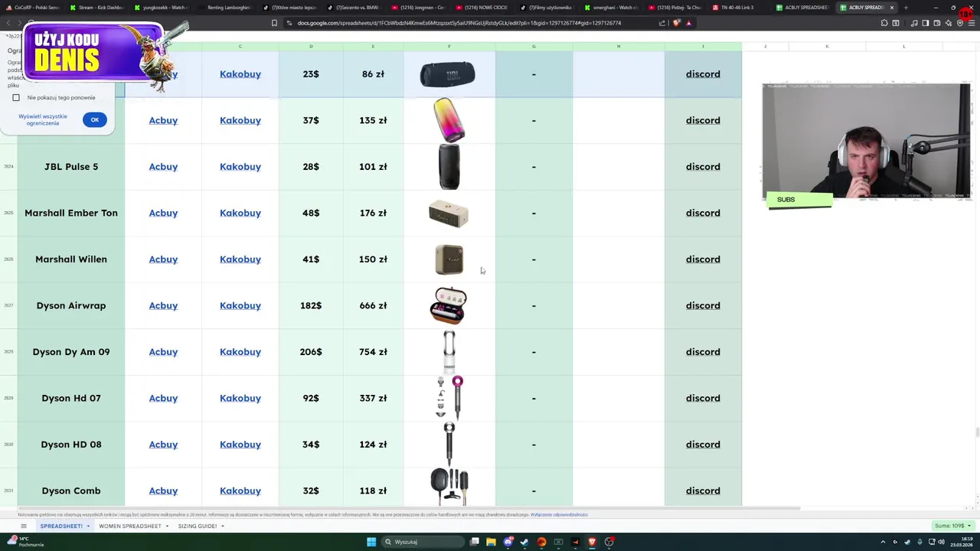The height and width of the screenshot is (551, 980).
Task: Open the Windows Start menu
Action: click(x=371, y=542)
